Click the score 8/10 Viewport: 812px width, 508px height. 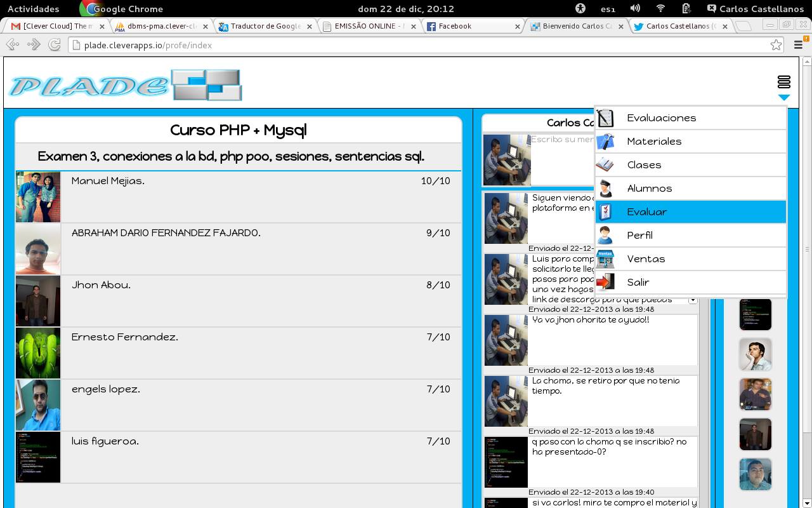click(438, 285)
